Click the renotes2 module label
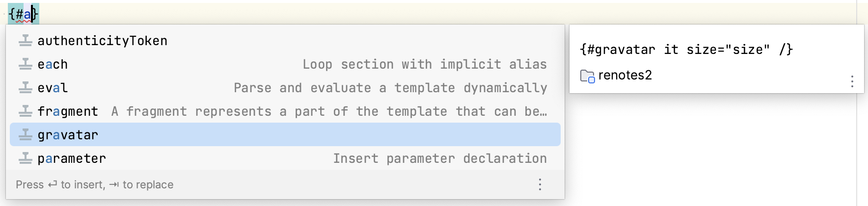Screen dimensions: 868x206 (x=625, y=75)
